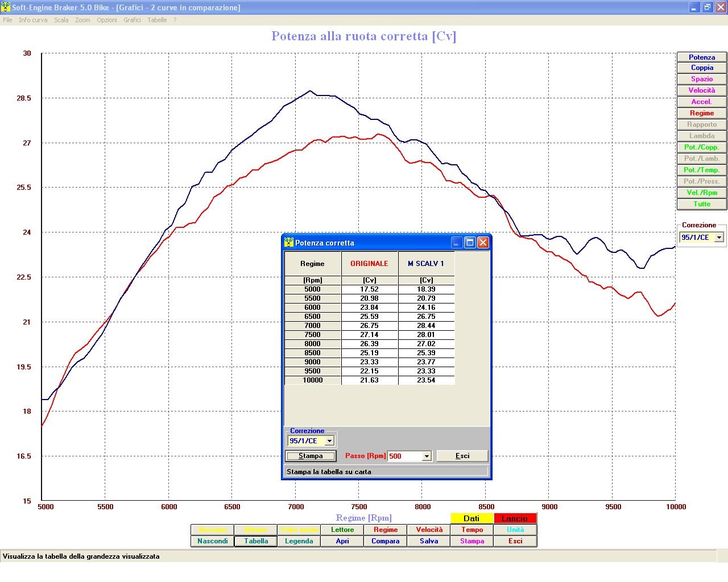Click the disabled Rapporto button
728x582 pixels.
[702, 124]
